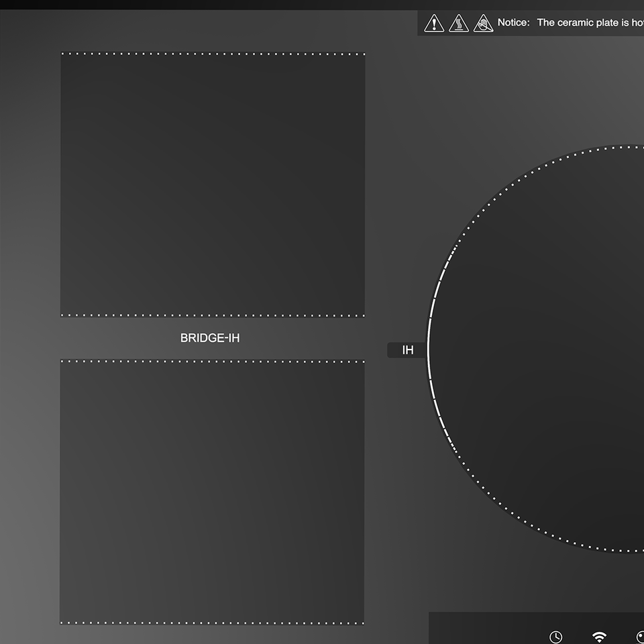
Task: Click the dotted bottom border of lower bridge zone
Action: 213,623
